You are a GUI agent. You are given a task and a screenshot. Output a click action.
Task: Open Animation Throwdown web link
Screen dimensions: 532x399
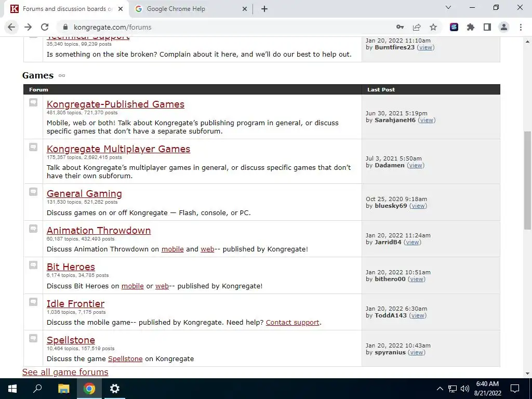(x=207, y=249)
